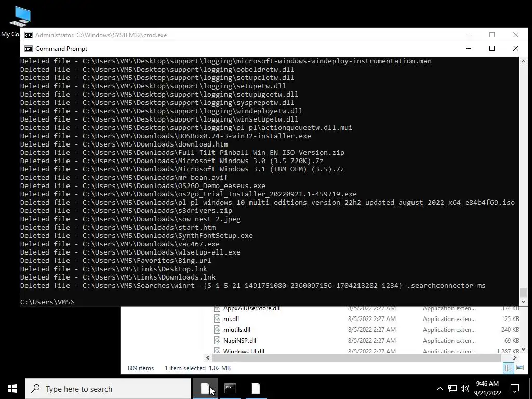This screenshot has height=399, width=532.
Task: Click the Explorer vertical scroll down arrow
Action: [x=523, y=349]
